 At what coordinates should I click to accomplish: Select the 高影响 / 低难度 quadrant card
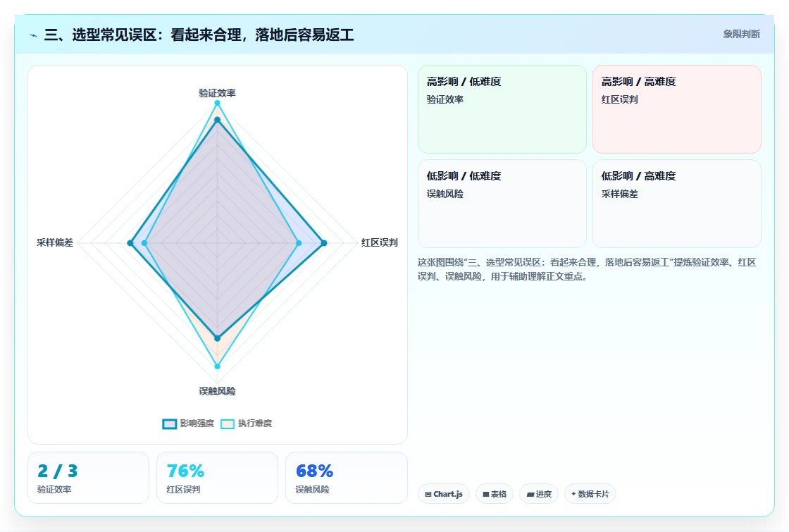[502, 109]
